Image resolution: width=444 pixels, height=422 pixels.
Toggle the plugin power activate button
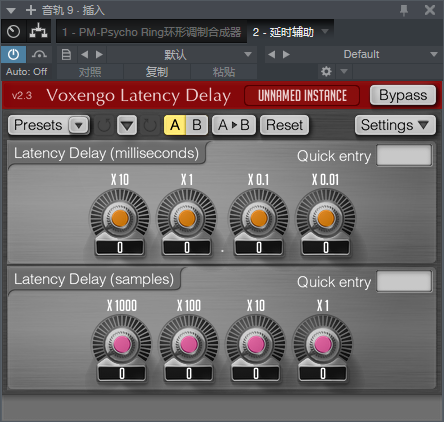click(x=13, y=54)
